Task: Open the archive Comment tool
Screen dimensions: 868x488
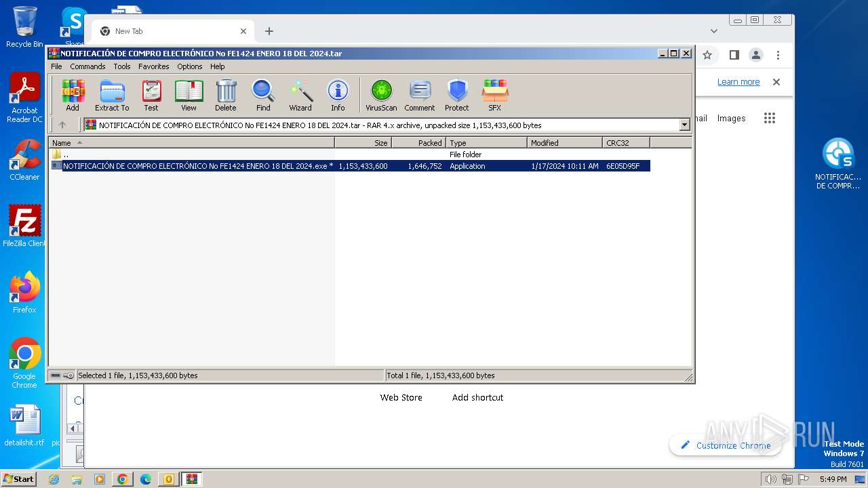Action: tap(420, 95)
